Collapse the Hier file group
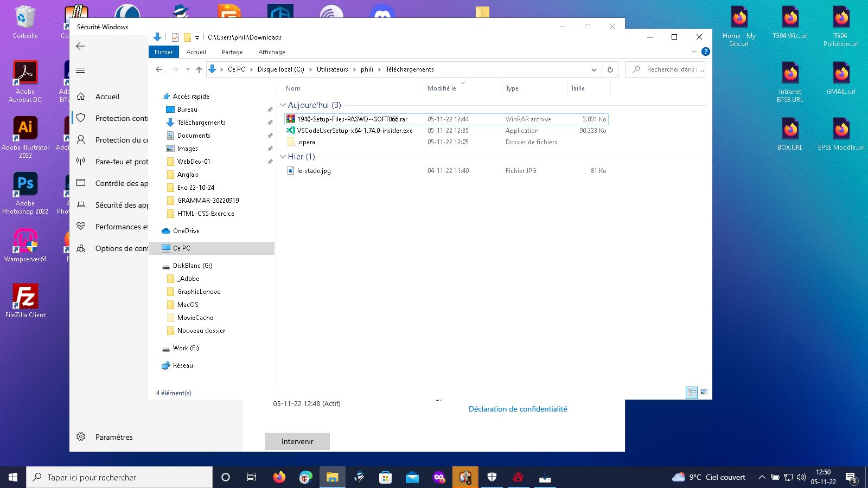The width and height of the screenshot is (868, 488). click(283, 157)
